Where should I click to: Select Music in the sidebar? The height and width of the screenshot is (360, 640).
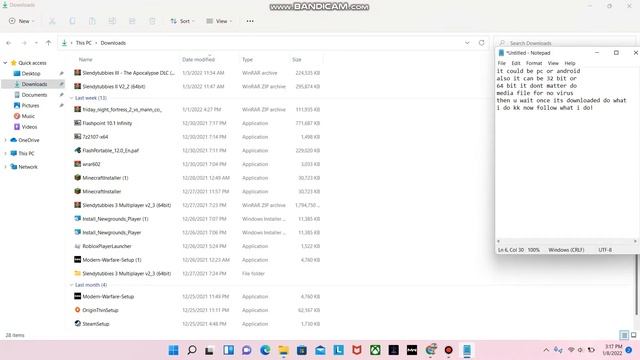tap(28, 116)
